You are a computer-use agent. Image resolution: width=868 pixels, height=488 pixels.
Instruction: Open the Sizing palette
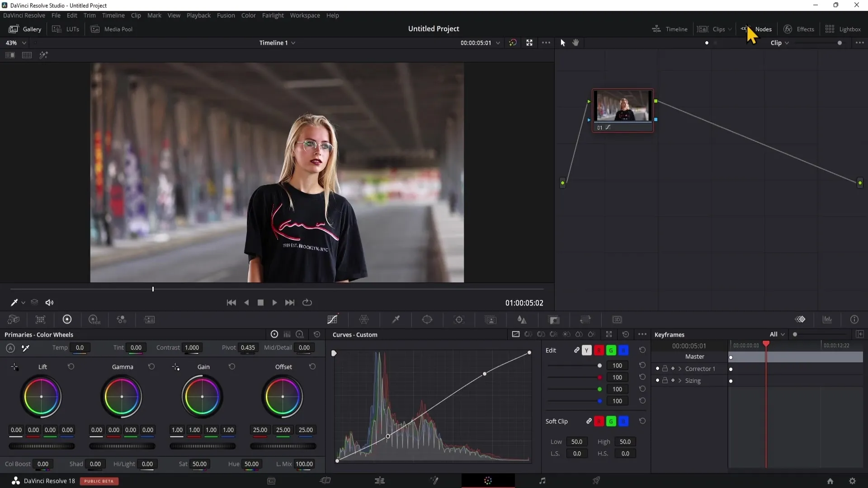585,319
